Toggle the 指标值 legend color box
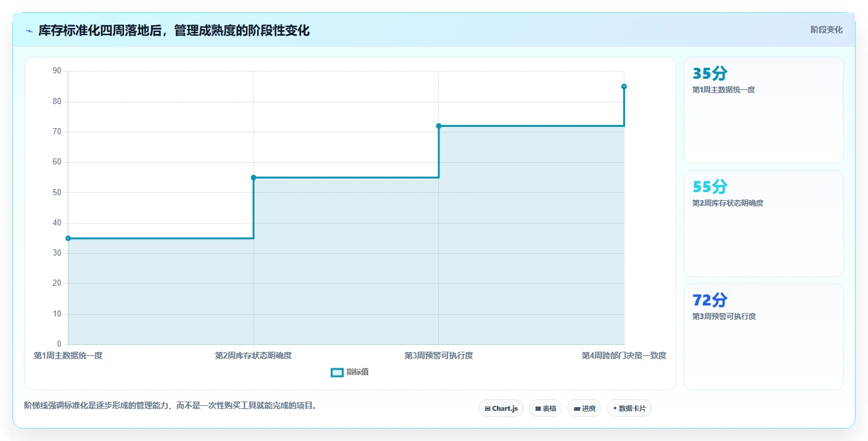Viewport: 868px width, 441px height. [337, 372]
